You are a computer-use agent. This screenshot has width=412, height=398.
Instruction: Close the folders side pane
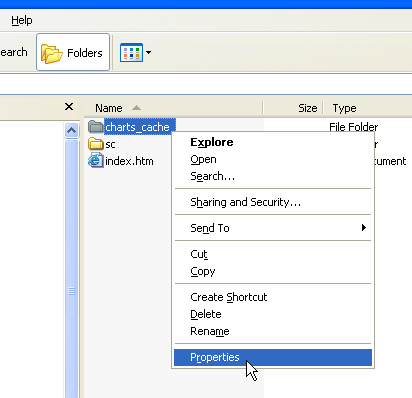69,107
